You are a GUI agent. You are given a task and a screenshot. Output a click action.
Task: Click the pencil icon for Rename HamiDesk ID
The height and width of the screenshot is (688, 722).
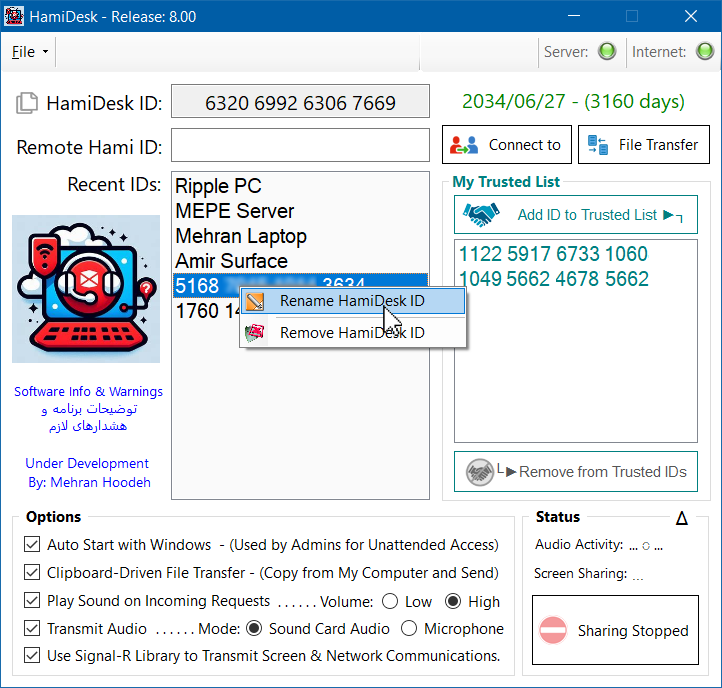pos(256,301)
